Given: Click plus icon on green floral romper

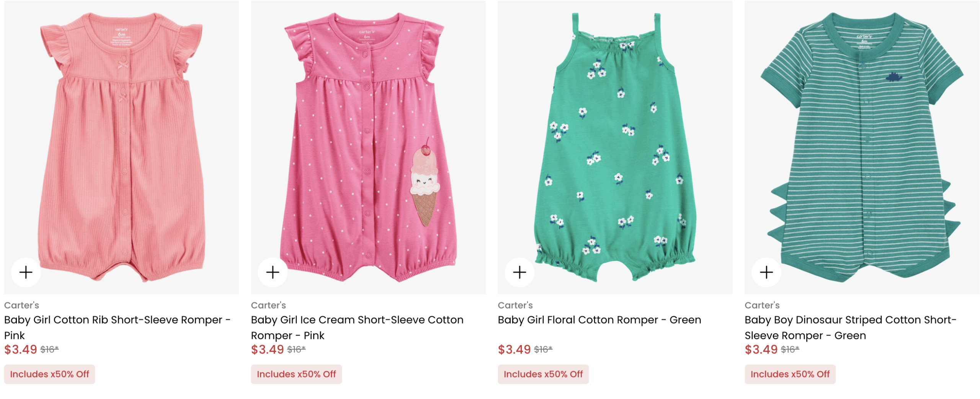Looking at the screenshot, I should click(519, 272).
